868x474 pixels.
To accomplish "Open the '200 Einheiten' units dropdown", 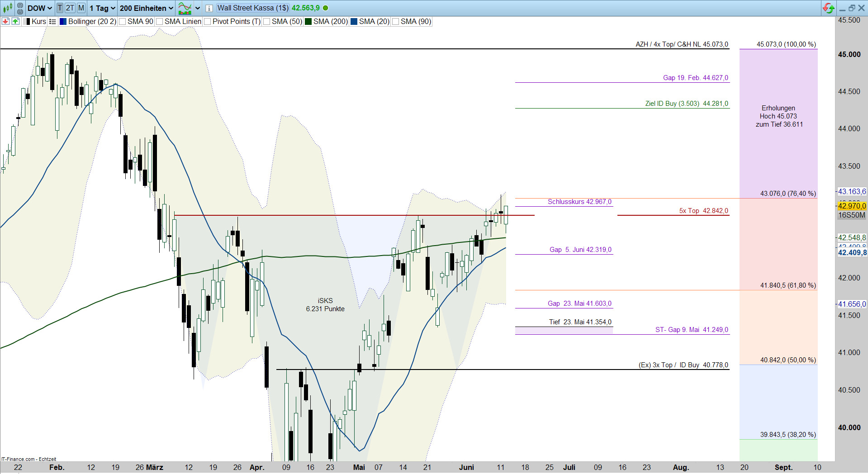I will click(147, 8).
